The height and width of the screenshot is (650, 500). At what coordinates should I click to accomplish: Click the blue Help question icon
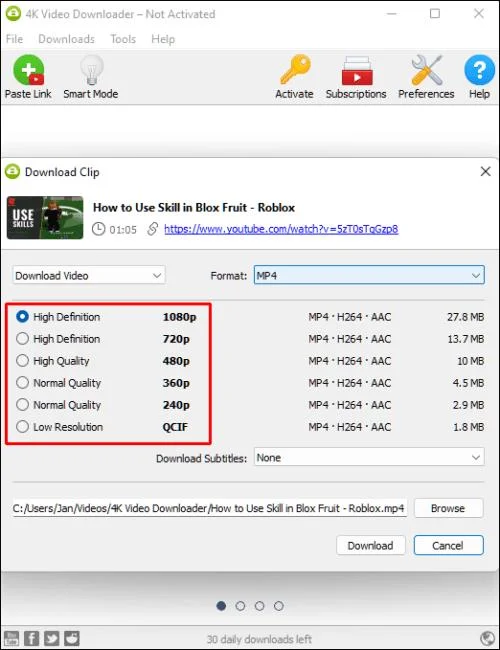(479, 70)
